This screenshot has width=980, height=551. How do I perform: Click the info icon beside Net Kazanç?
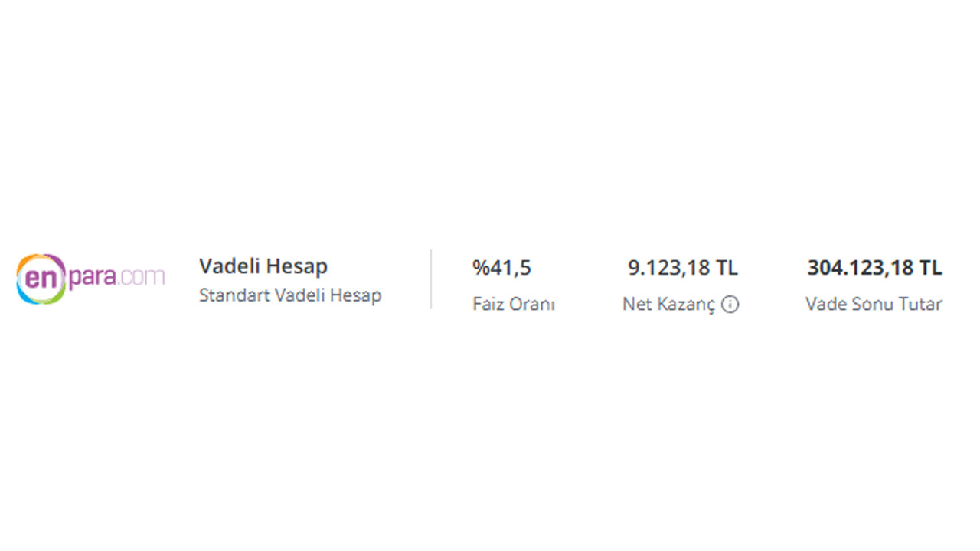click(730, 305)
